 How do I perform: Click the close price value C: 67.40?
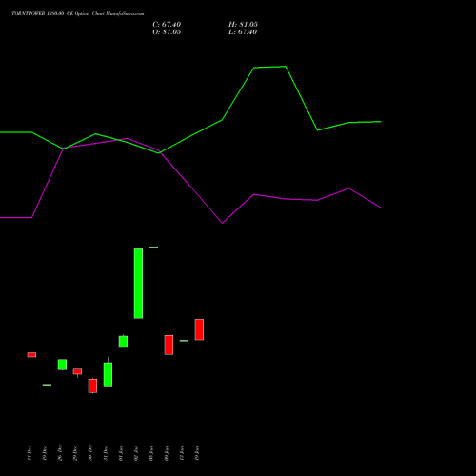click(x=167, y=25)
